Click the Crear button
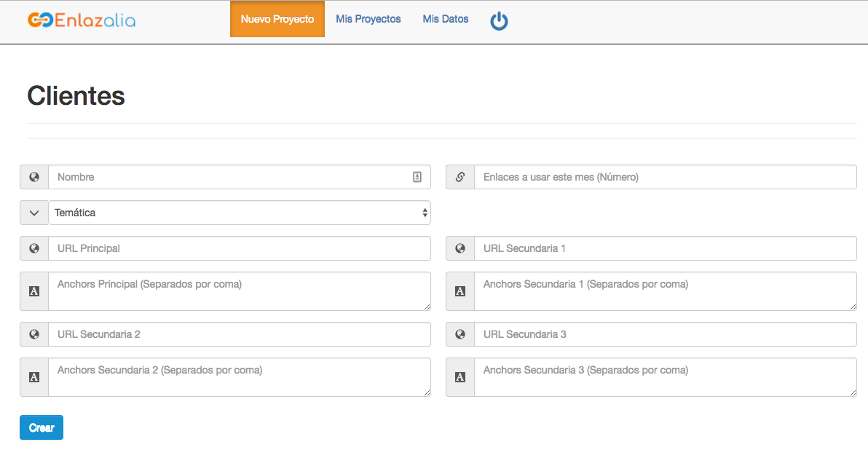The image size is (868, 450). click(x=42, y=427)
